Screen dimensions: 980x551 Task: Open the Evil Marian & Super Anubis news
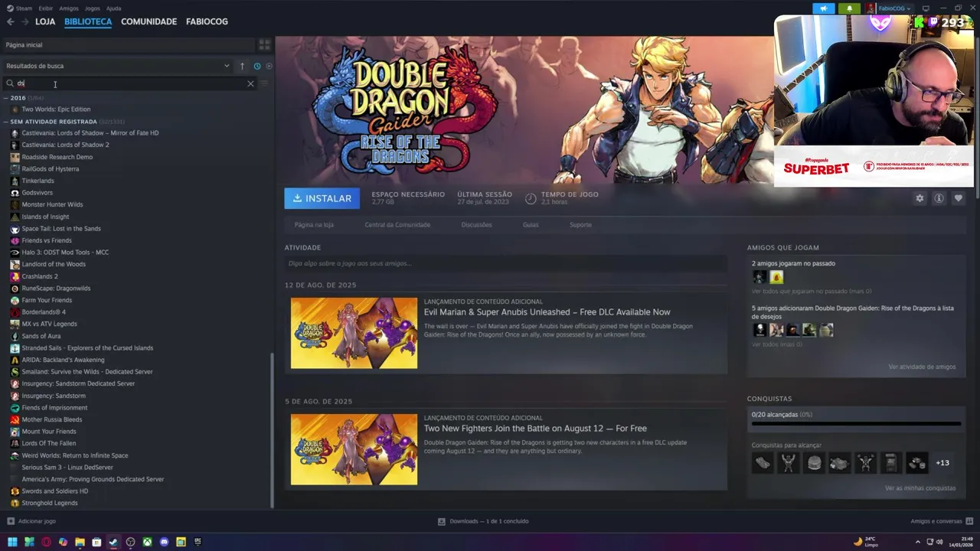(547, 312)
